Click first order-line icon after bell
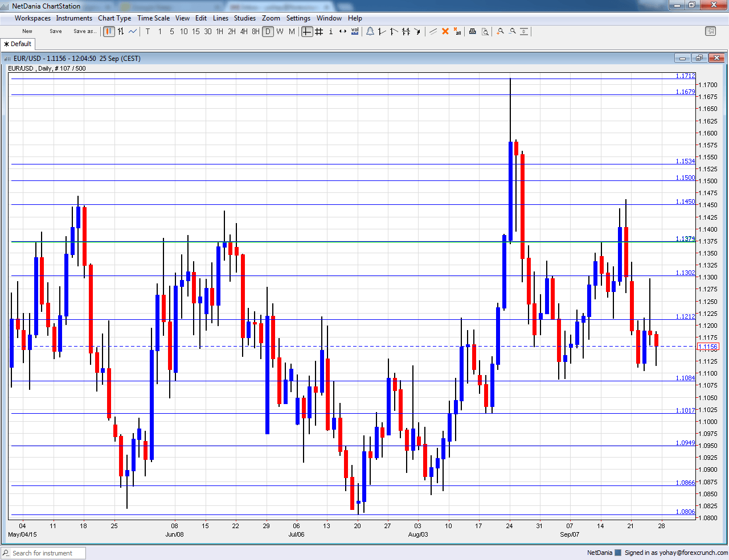 click(x=382, y=31)
